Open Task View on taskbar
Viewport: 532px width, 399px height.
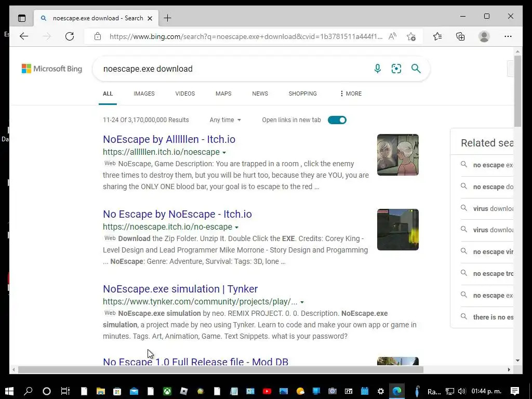click(65, 391)
